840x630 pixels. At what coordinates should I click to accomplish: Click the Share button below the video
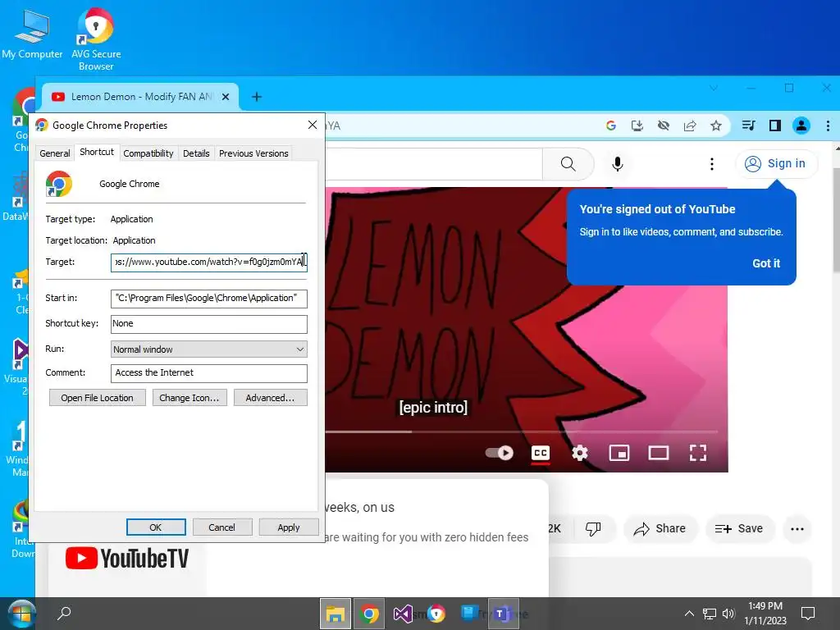(x=660, y=529)
